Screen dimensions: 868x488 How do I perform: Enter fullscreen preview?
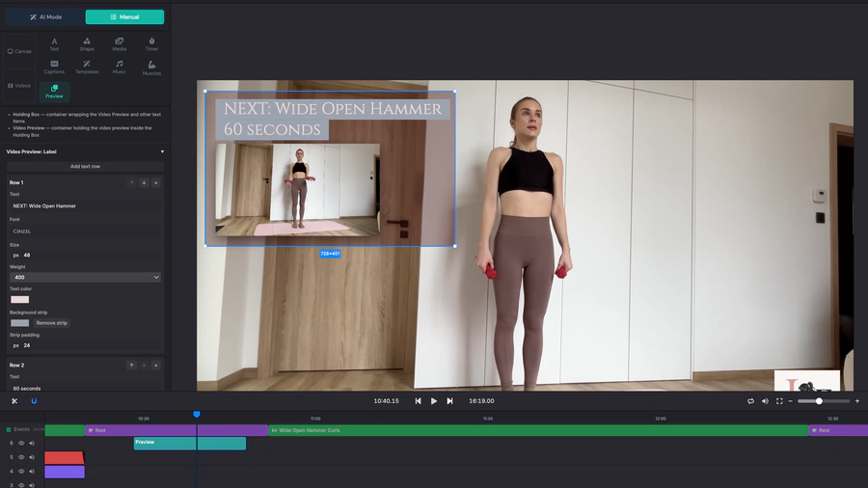pyautogui.click(x=779, y=401)
